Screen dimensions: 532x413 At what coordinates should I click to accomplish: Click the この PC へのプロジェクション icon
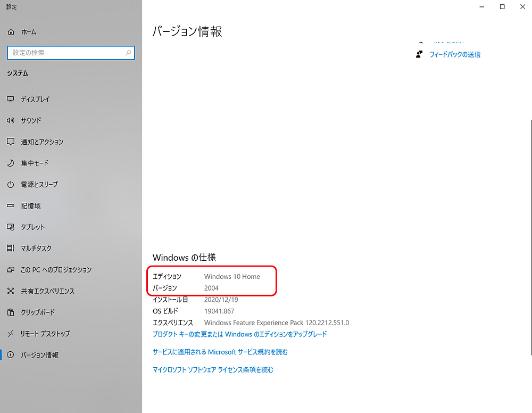pos(11,269)
